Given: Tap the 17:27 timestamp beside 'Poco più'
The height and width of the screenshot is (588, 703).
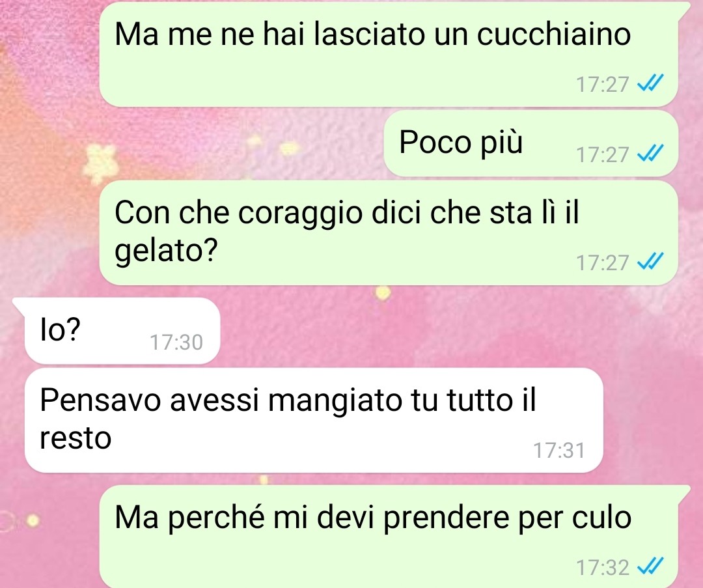Looking at the screenshot, I should pyautogui.click(x=603, y=155).
